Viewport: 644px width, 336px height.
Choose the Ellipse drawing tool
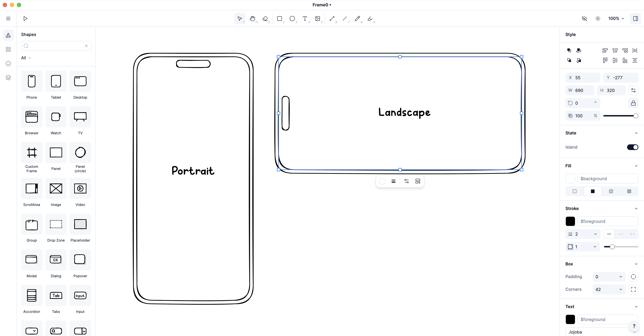point(292,19)
